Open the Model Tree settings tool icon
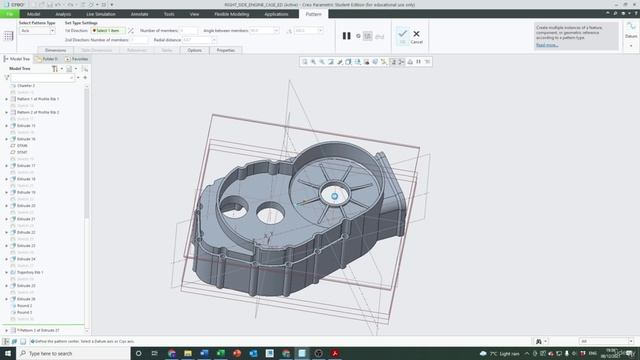640x360 pixels. tap(55, 69)
